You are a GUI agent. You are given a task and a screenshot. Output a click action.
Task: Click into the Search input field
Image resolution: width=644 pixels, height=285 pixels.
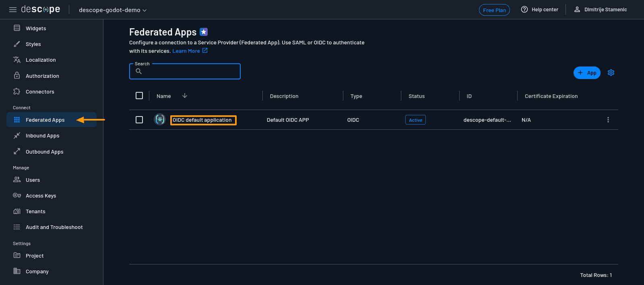point(189,72)
